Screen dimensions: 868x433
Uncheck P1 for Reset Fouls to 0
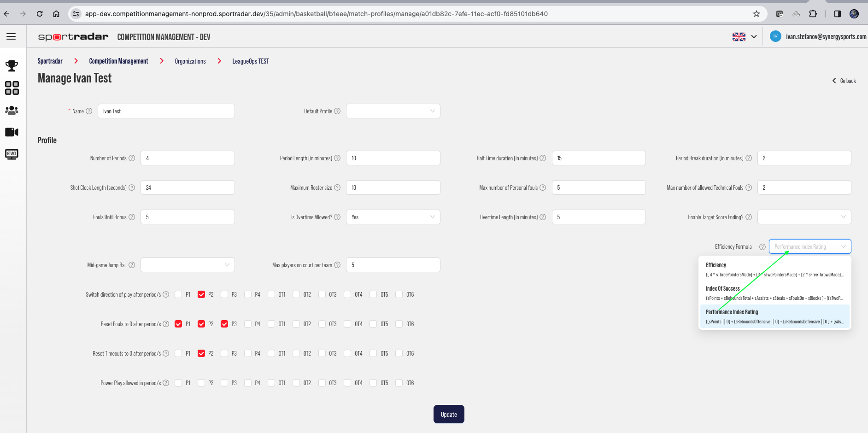tap(178, 324)
